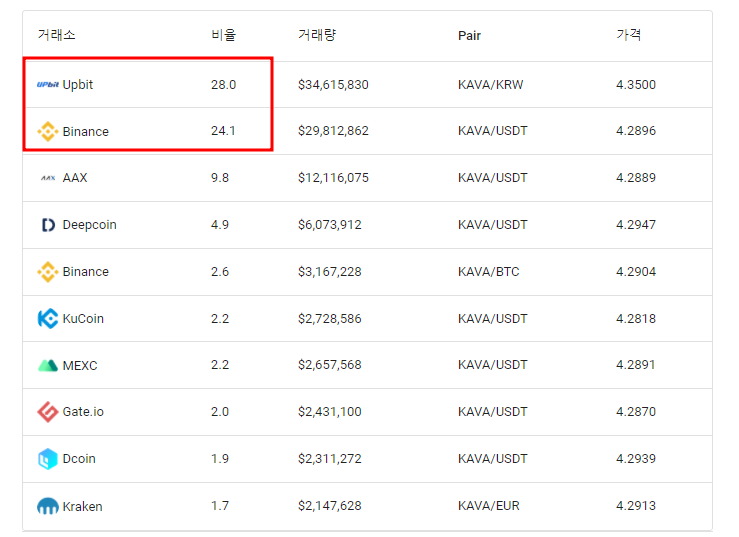The width and height of the screenshot is (739, 537).
Task: Select the 가격 column header
Action: click(x=629, y=35)
